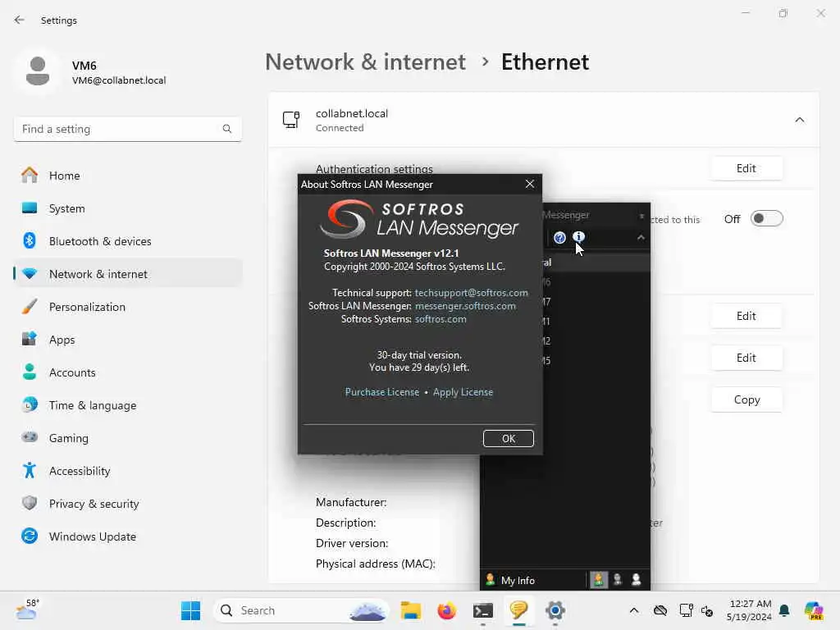Click the network tray icon
The width and height of the screenshot is (840, 630).
coord(686,610)
